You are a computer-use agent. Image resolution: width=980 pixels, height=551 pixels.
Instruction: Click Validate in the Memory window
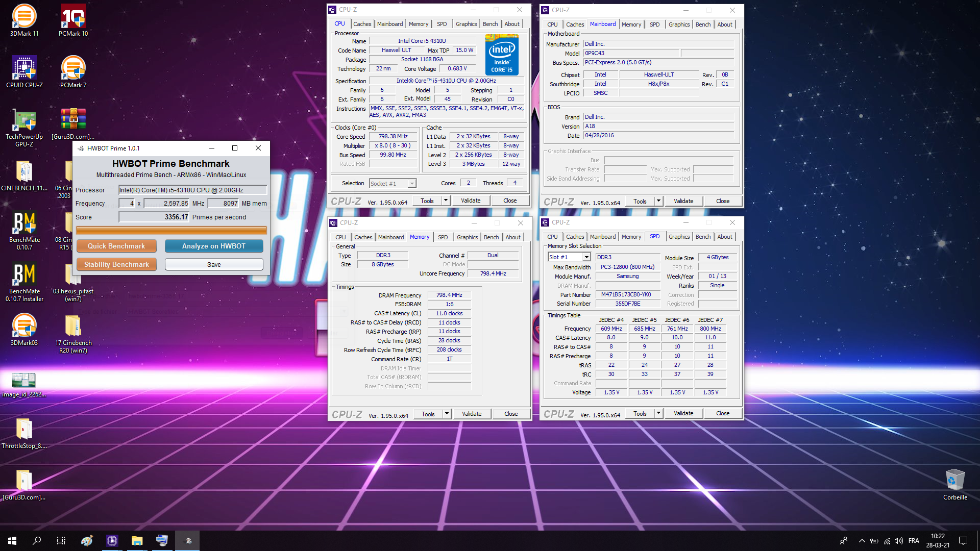tap(472, 414)
